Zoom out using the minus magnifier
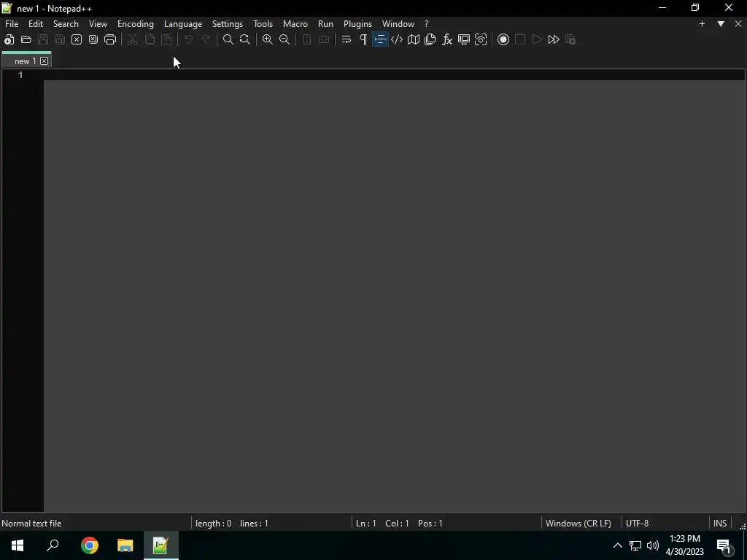 [285, 39]
